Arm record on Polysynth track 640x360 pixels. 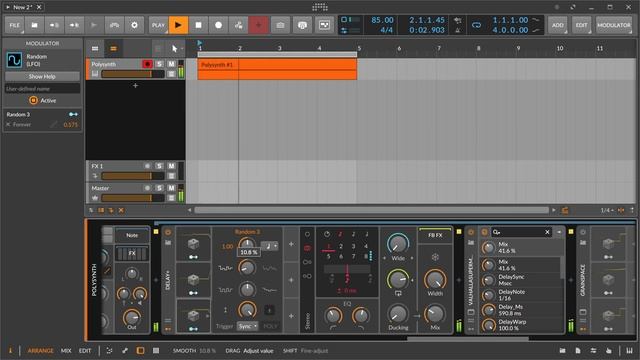pyautogui.click(x=147, y=64)
